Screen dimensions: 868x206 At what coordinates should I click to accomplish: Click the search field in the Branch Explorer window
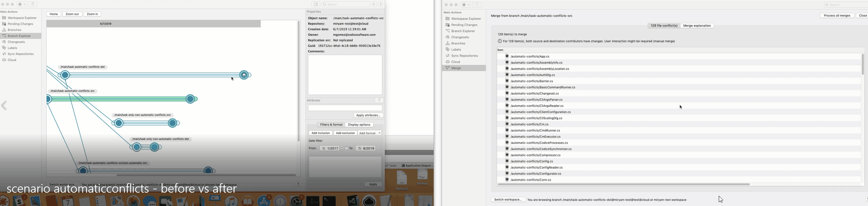click(346, 4)
